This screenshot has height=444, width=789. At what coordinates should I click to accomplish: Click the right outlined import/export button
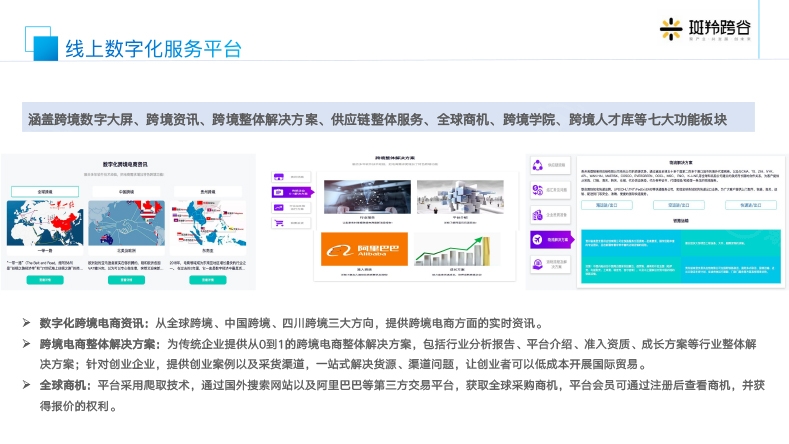pyautogui.click(x=751, y=205)
